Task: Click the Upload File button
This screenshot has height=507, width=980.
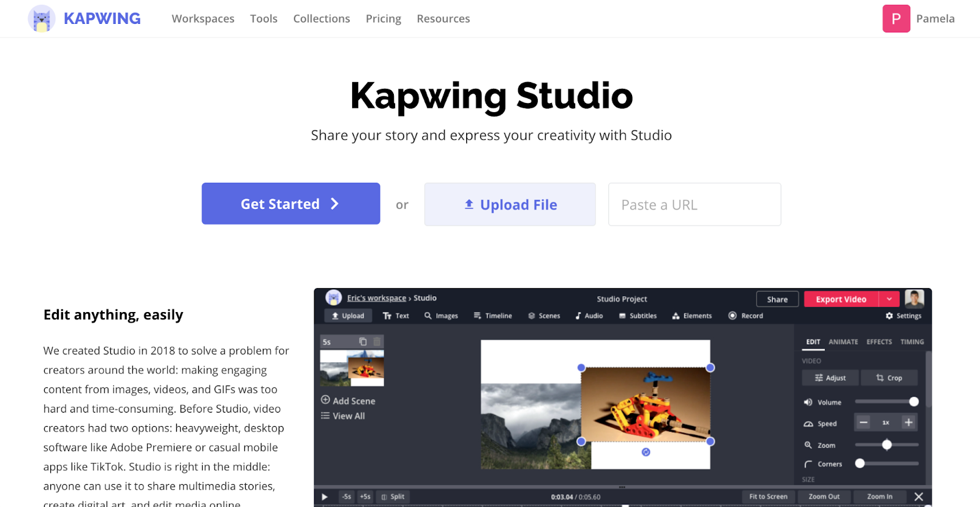Action: click(x=510, y=204)
